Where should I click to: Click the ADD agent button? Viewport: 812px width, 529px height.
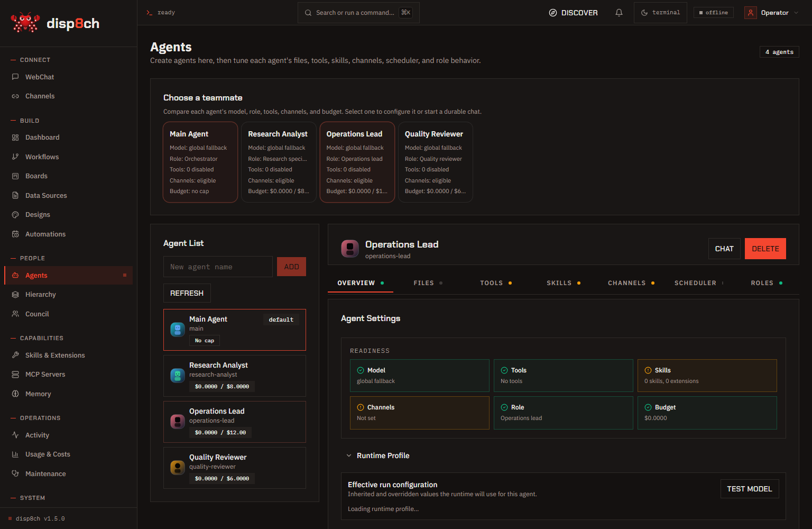[292, 267]
